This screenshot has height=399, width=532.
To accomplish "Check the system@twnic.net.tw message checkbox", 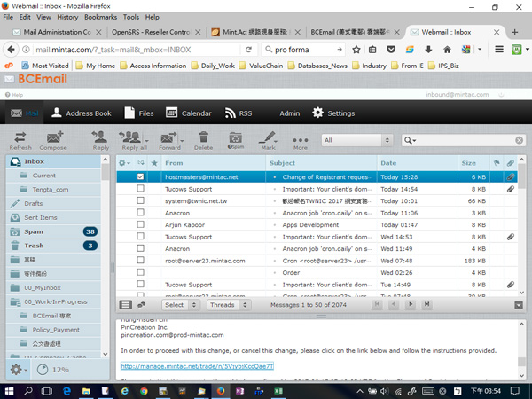I will tap(140, 201).
